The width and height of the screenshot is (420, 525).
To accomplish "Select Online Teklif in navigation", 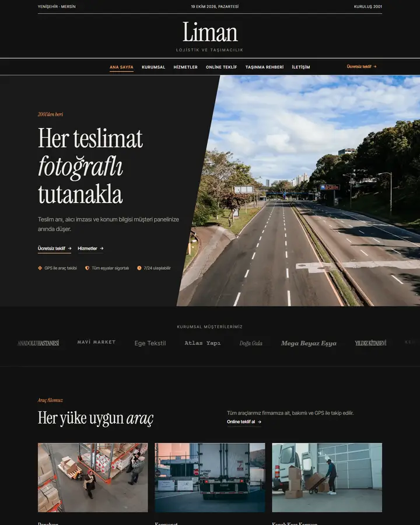I will 222,67.
